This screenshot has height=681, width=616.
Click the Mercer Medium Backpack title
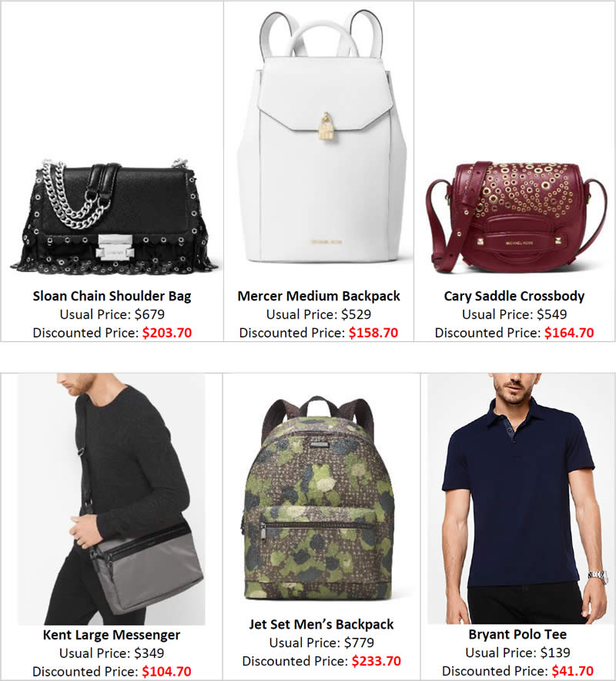(319, 296)
